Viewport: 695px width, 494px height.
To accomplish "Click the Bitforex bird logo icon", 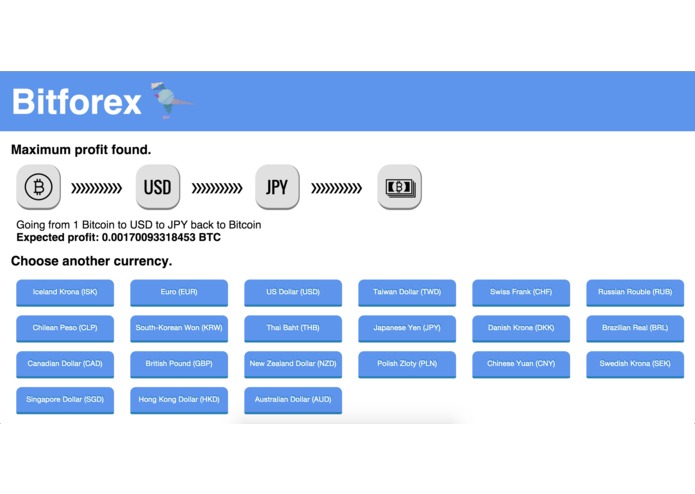I will click(x=171, y=101).
